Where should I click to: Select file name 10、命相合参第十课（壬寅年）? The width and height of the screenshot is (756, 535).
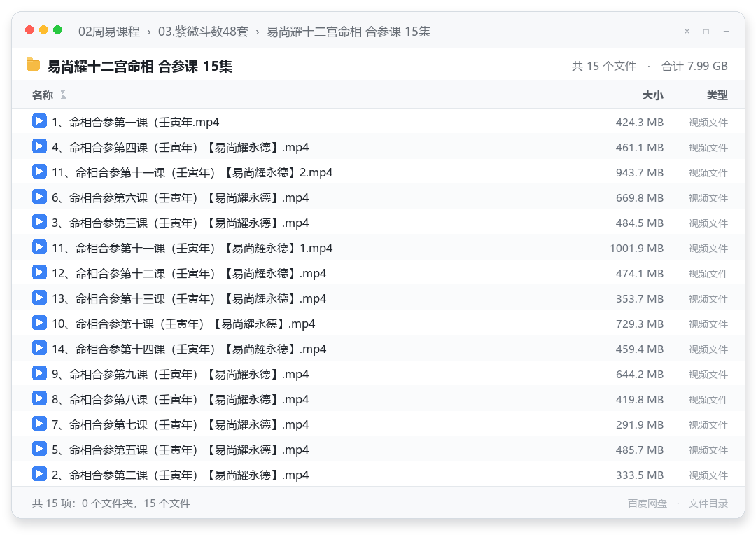[x=183, y=324]
